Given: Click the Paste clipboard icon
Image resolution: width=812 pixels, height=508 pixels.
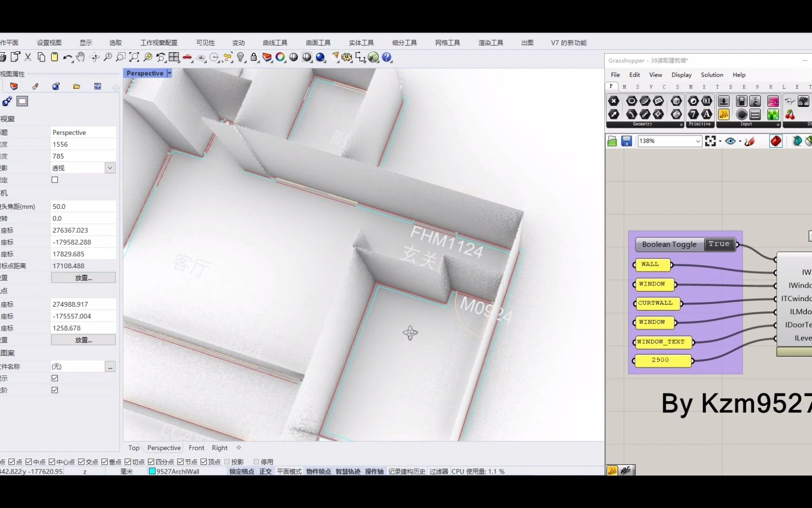Looking at the screenshot, I should [x=55, y=57].
